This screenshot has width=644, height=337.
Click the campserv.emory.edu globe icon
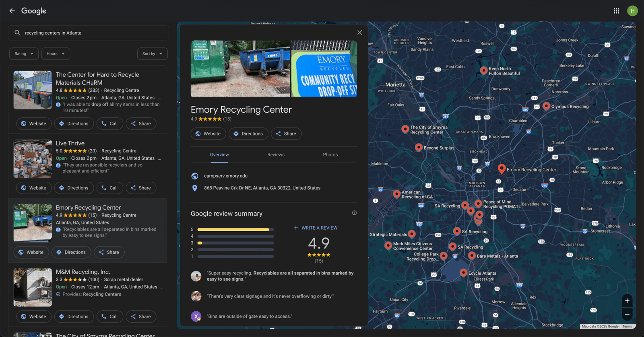195,176
